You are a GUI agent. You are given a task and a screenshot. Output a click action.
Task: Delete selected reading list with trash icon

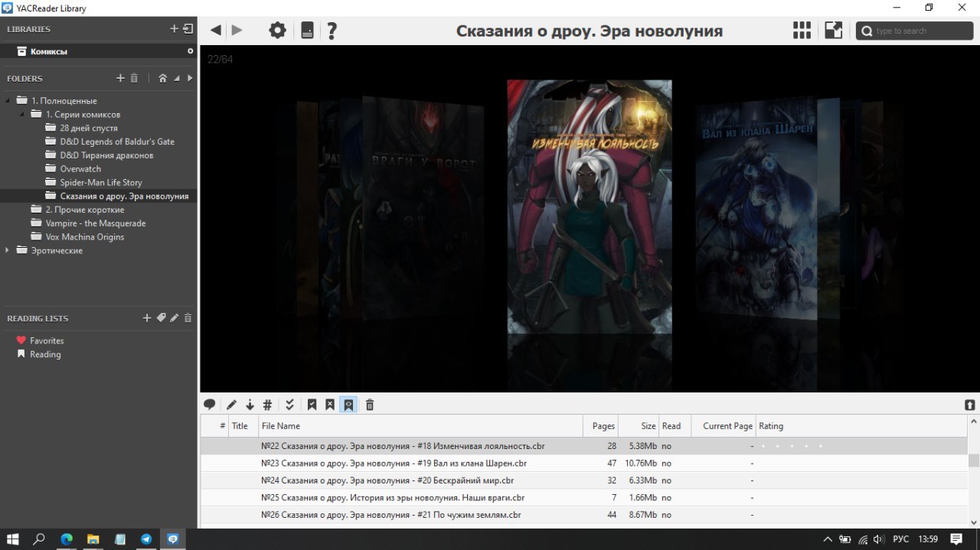point(188,318)
